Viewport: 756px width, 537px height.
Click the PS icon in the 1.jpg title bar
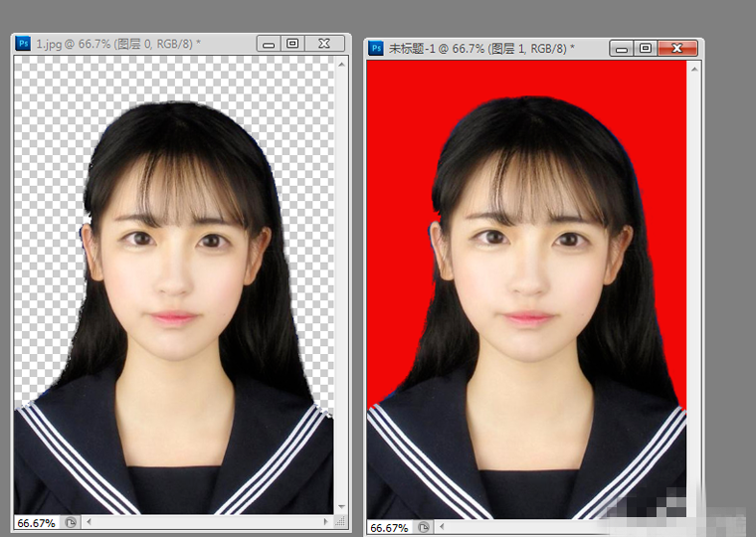point(23,44)
